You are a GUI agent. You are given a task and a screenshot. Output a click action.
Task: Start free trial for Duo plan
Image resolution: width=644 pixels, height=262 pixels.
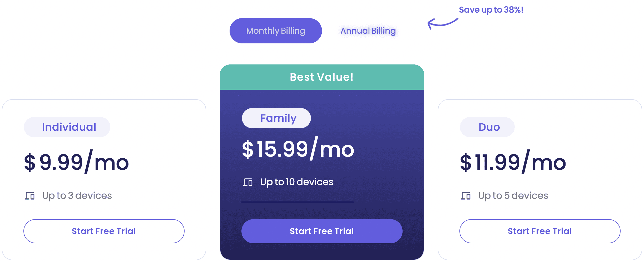pos(540,231)
